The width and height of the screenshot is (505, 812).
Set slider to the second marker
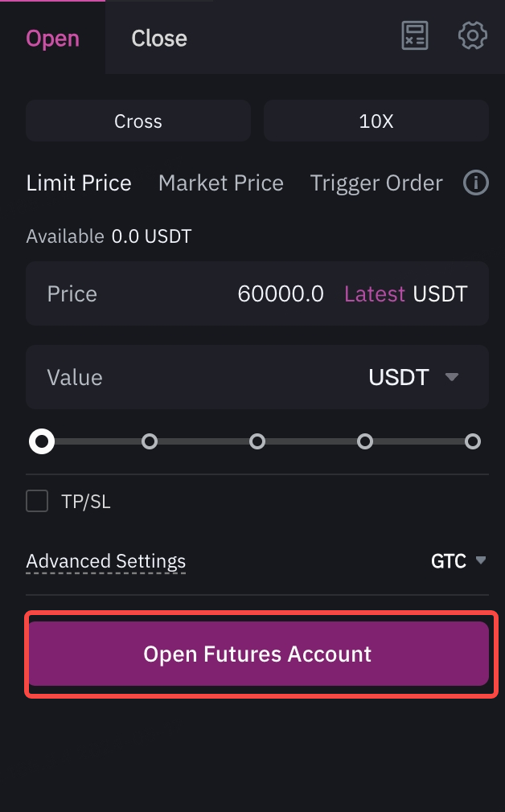tap(150, 441)
